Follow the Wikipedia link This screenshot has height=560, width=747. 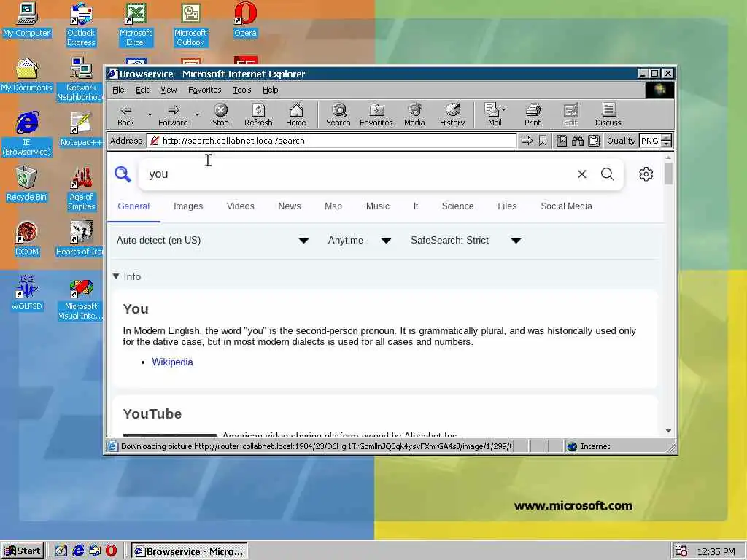click(172, 362)
